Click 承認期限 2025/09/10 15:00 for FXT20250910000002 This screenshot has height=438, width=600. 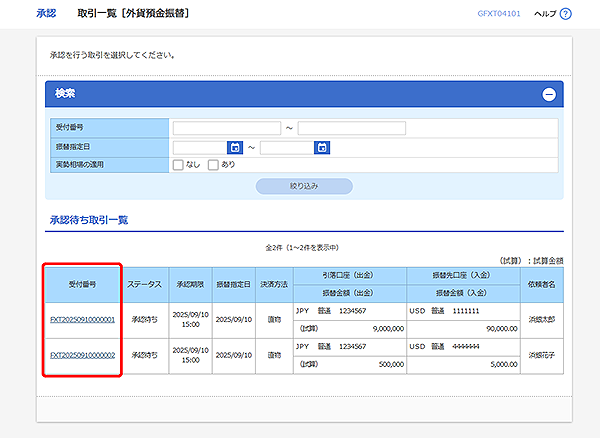click(190, 355)
